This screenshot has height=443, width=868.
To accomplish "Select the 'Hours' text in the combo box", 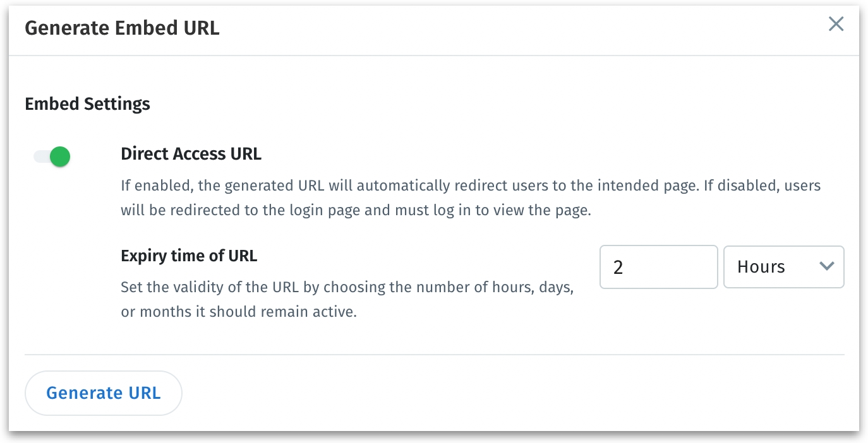I will point(761,267).
